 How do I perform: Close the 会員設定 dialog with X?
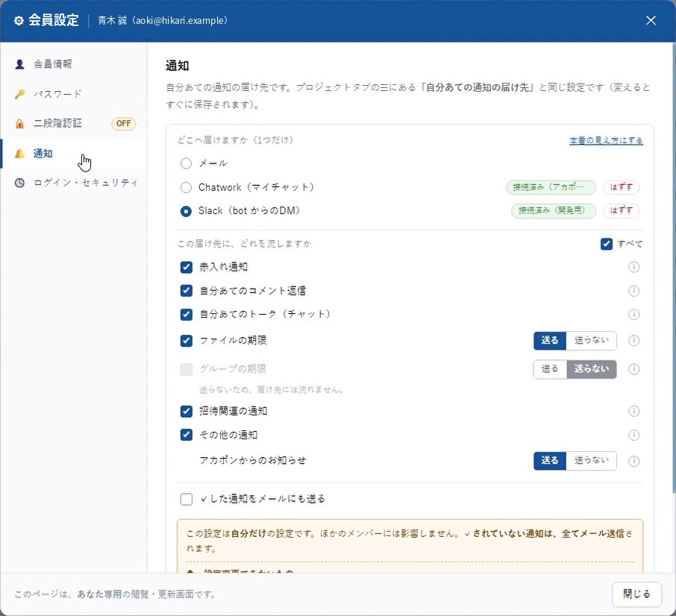click(651, 20)
